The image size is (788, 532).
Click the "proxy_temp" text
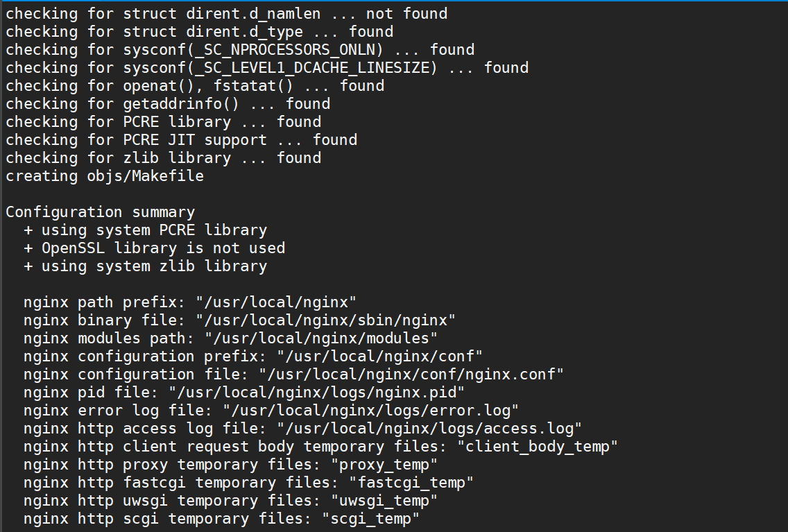pyautogui.click(x=384, y=465)
